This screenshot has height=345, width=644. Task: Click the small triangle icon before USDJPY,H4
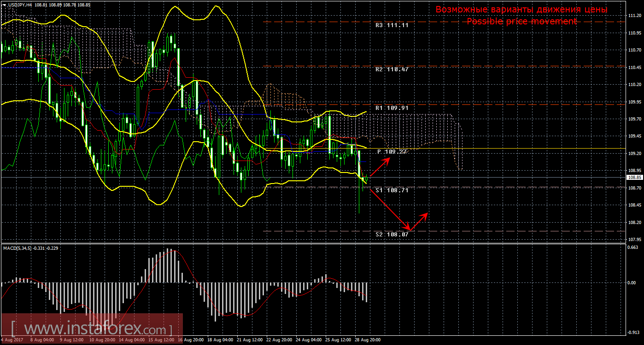[4, 5]
